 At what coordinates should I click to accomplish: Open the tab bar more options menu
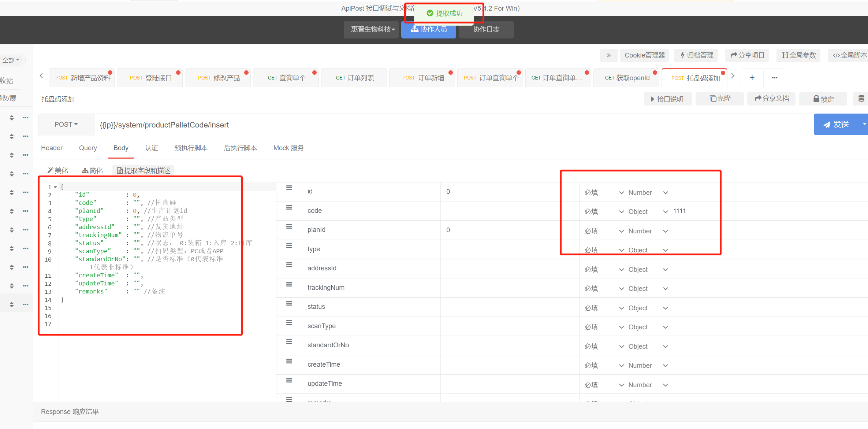pos(775,78)
